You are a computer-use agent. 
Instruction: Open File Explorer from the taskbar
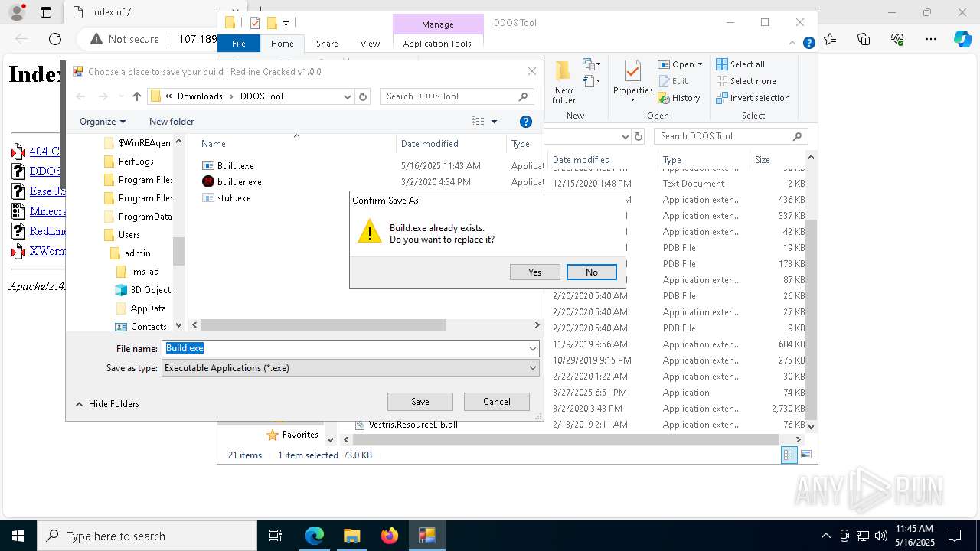351,536
